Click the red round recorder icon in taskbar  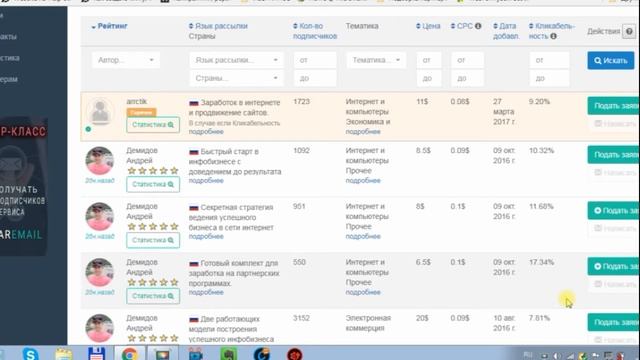(294, 354)
